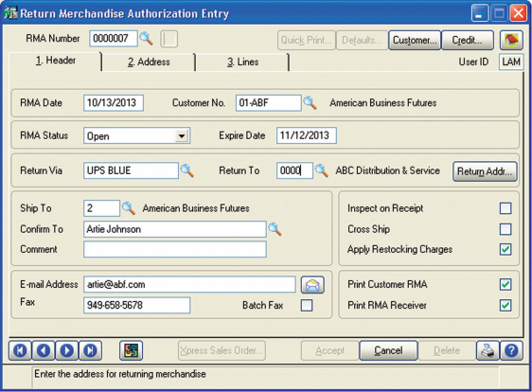Open the Return Addr... button
The width and height of the screenshot is (532, 392).
click(x=485, y=171)
